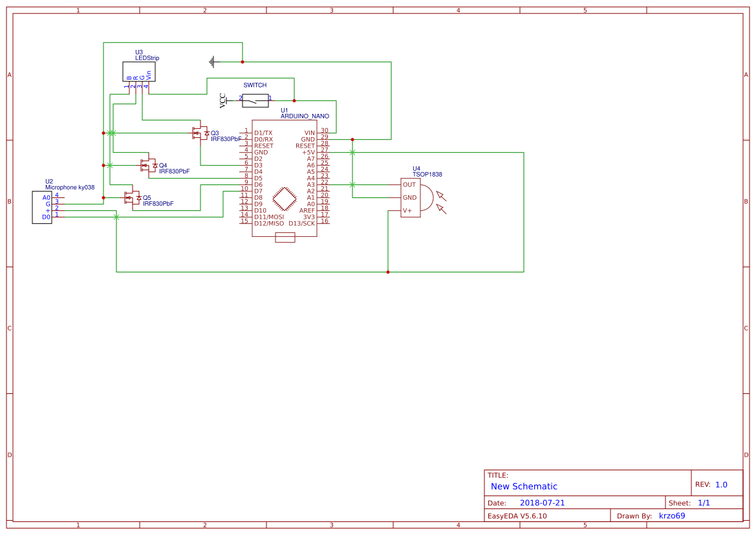Click the D3 pin label

(x=259, y=166)
